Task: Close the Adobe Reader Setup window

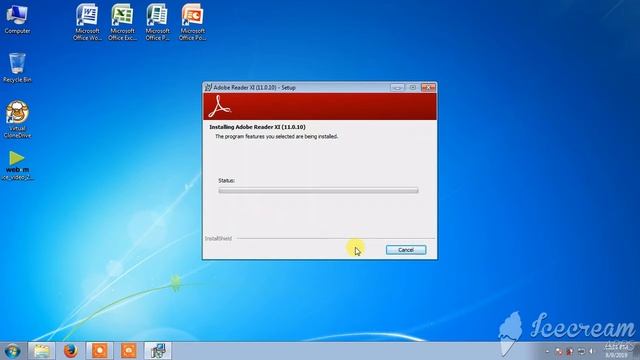Action: point(428,87)
